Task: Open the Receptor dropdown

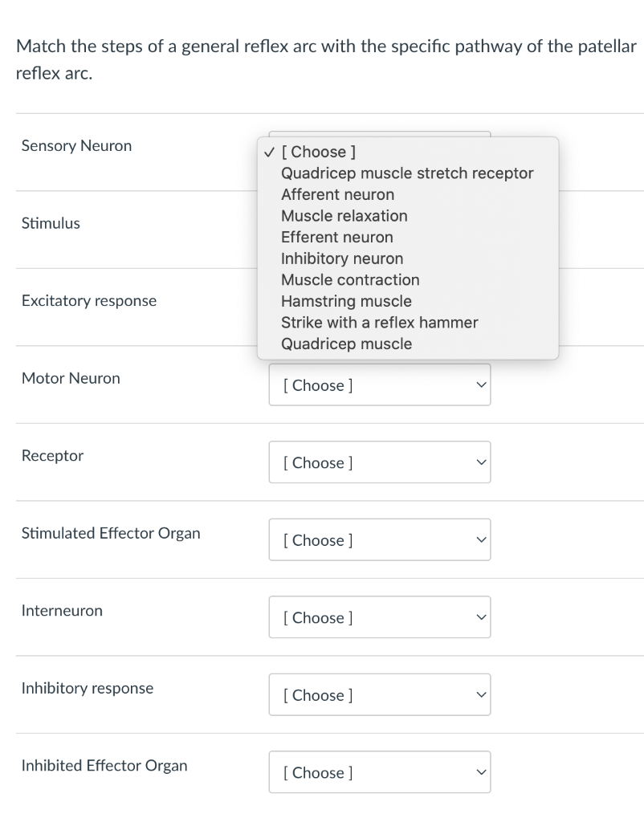Action: 379,462
